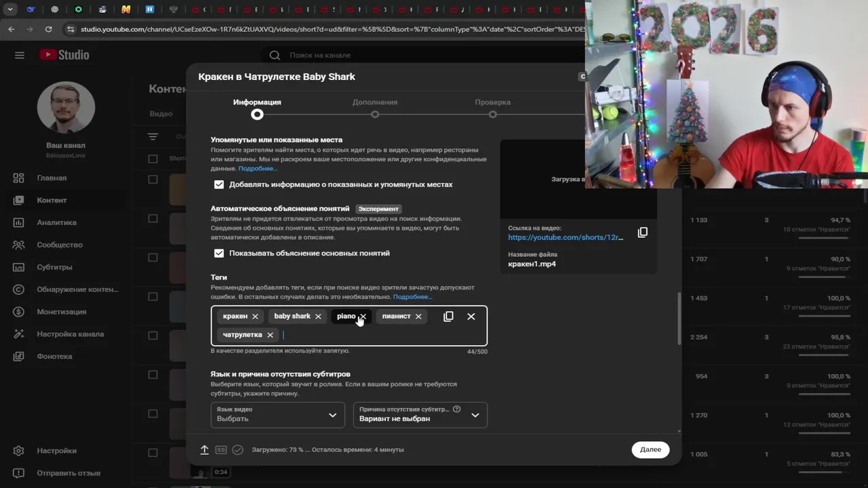Click Подробнее link under places section

point(258,168)
